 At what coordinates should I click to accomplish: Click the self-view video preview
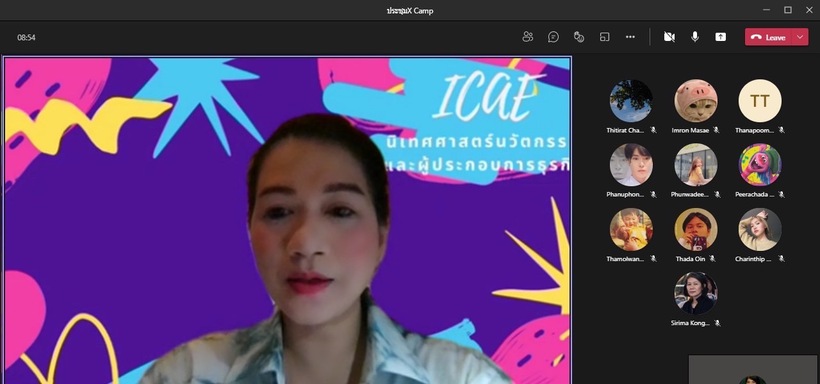[x=753, y=370]
